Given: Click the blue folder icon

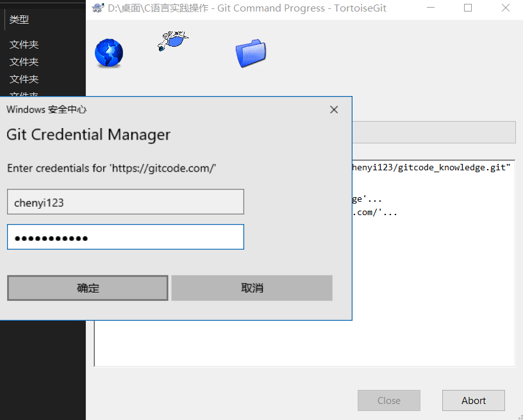Looking at the screenshot, I should [251, 53].
